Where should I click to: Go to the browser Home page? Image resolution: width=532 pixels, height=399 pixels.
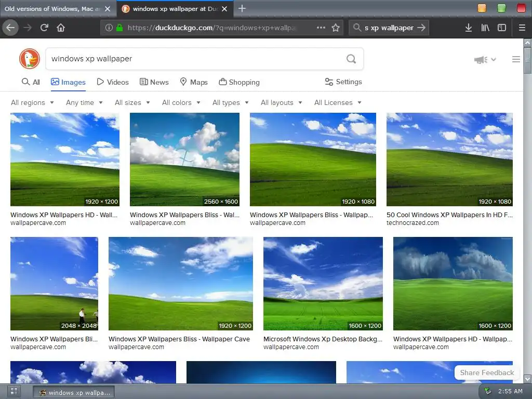click(61, 28)
